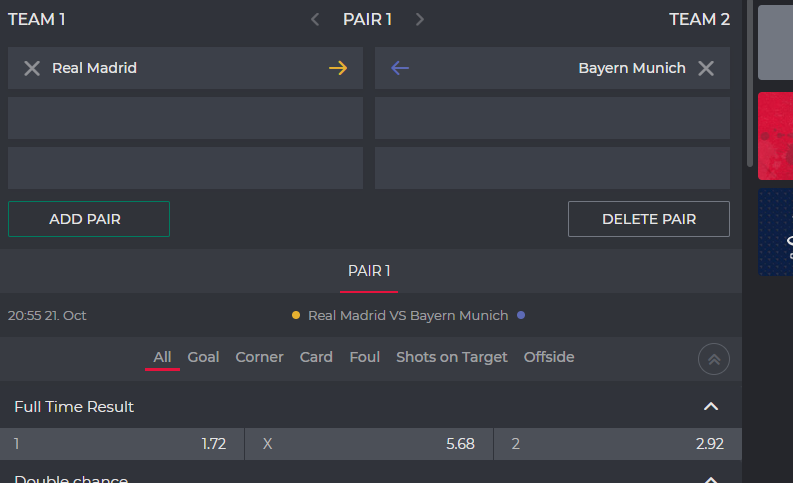Switch to the Corner filter tab
The image size is (793, 483).
coord(259,357)
